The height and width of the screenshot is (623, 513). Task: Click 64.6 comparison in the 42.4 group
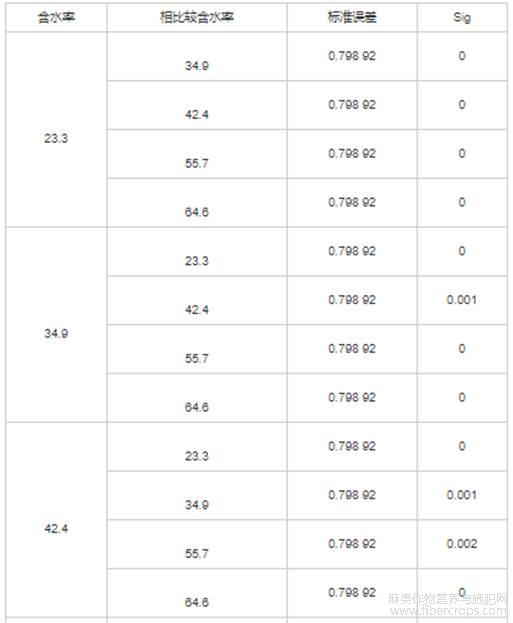click(x=197, y=602)
